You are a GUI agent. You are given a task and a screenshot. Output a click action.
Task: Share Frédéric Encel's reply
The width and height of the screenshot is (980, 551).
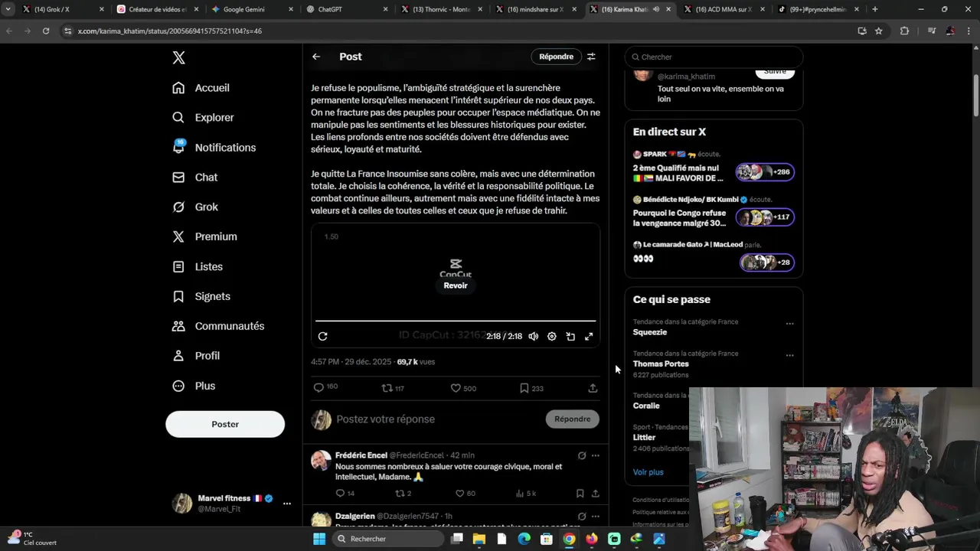595,494
